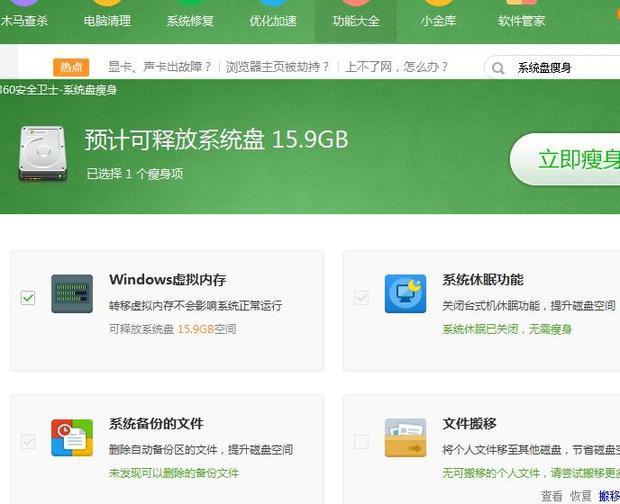Screen dimensions: 620x504
Task: Click the 查看 link
Action: (x=551, y=496)
